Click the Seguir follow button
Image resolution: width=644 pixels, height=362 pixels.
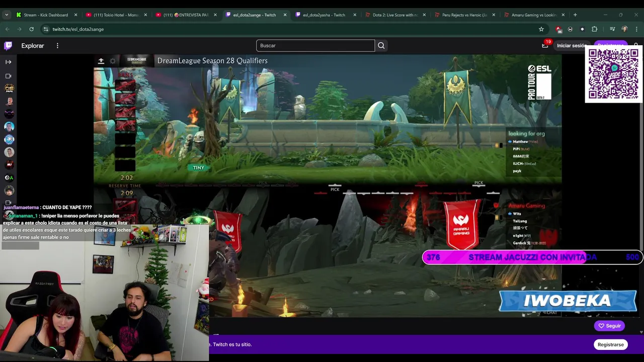(609, 326)
